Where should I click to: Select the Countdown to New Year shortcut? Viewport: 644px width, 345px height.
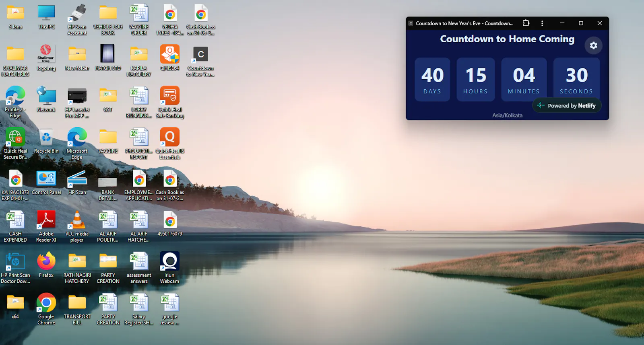[200, 62]
